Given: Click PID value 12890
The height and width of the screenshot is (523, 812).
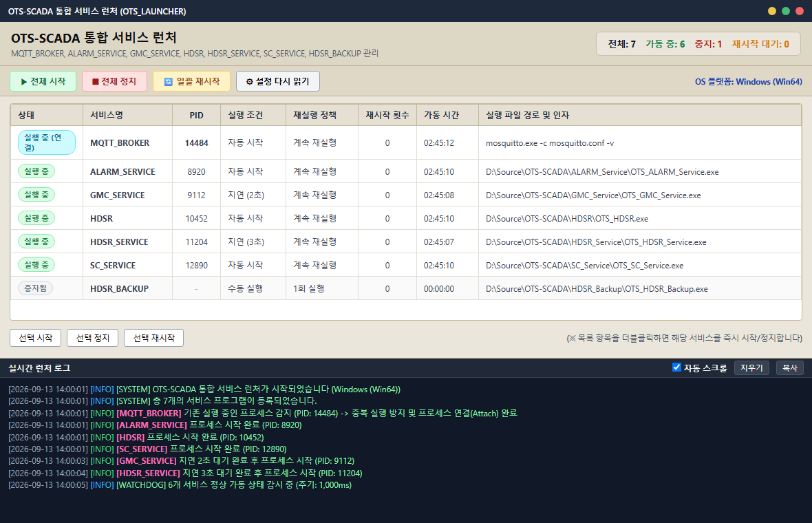Looking at the screenshot, I should click(x=196, y=265).
